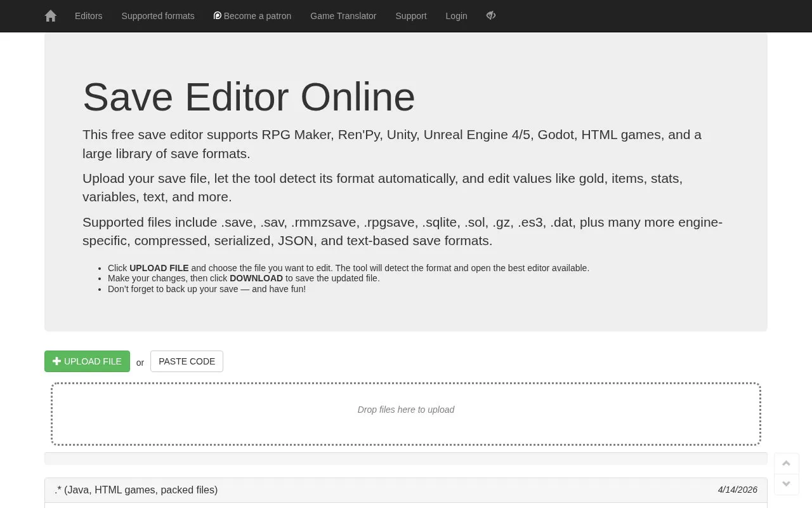812x508 pixels.
Task: Click the green UPLOAD FILE button
Action: 87,361
